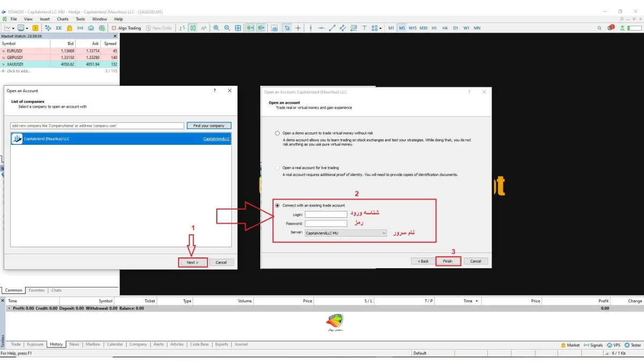Screen dimensions: 644x362
Task: Switch to Favorites tab in Navigator
Action: (x=36, y=290)
